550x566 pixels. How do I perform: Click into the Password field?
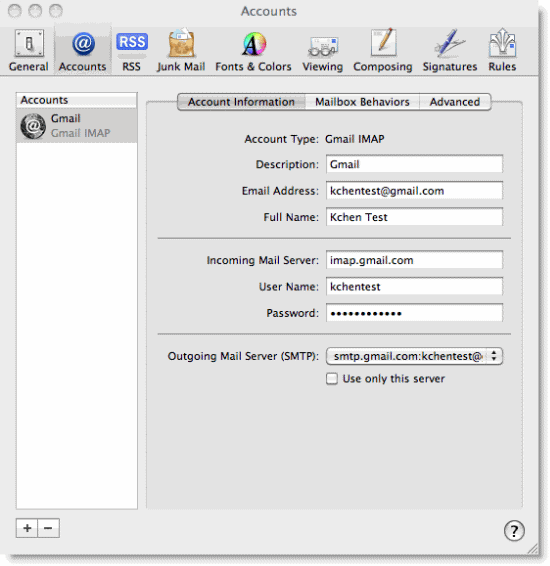pos(414,313)
